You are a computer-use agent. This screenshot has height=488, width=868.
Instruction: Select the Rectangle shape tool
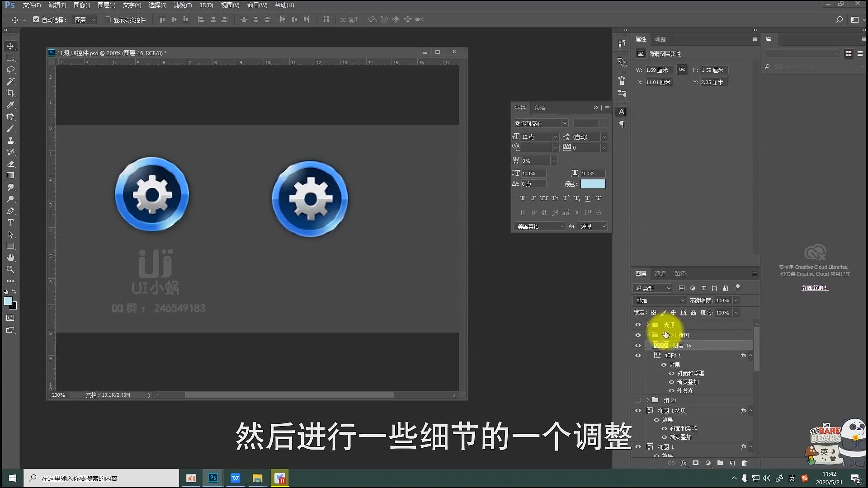[x=10, y=246]
